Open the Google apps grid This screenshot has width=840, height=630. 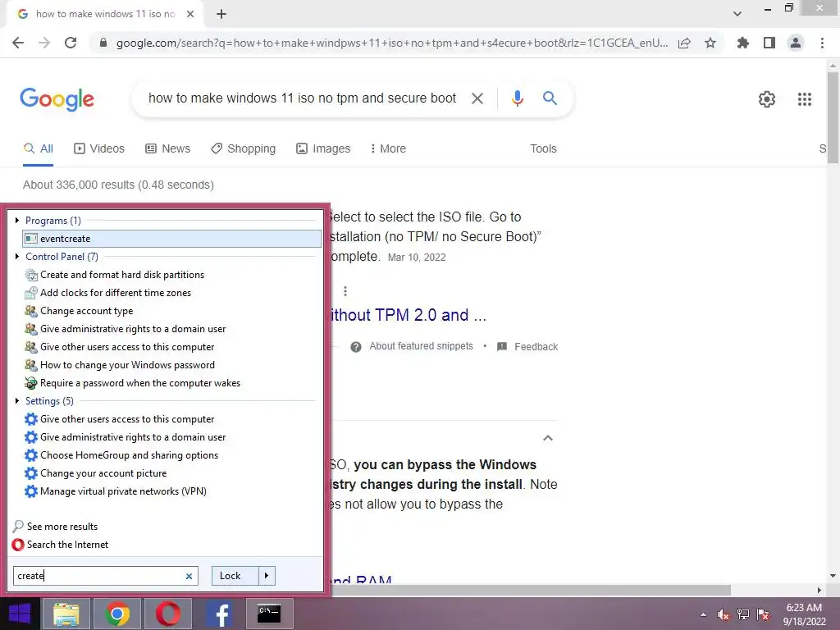click(x=804, y=99)
